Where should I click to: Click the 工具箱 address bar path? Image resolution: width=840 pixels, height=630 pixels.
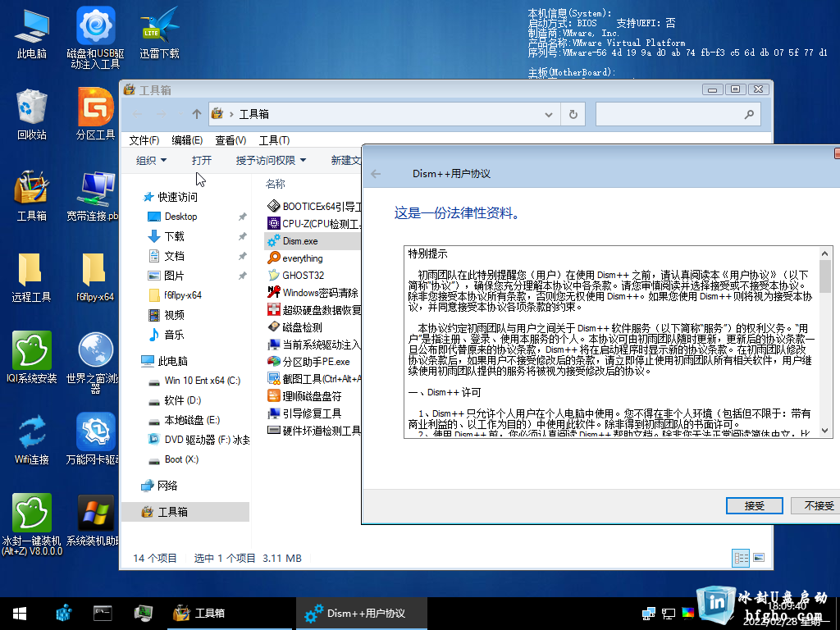tap(254, 114)
